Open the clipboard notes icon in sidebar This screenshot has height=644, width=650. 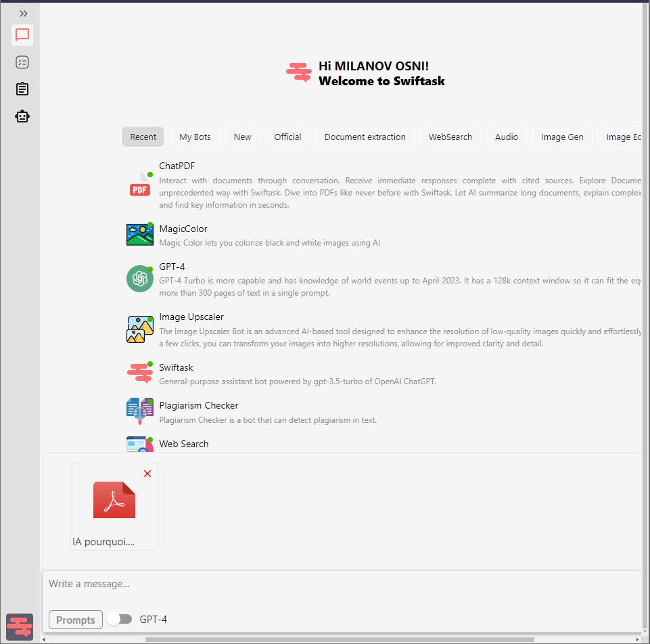(22, 89)
